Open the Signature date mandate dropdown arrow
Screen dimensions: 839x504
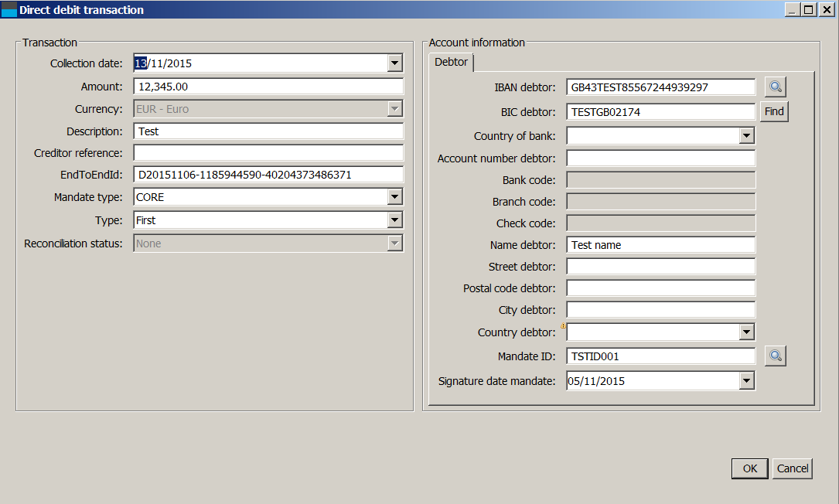click(747, 381)
